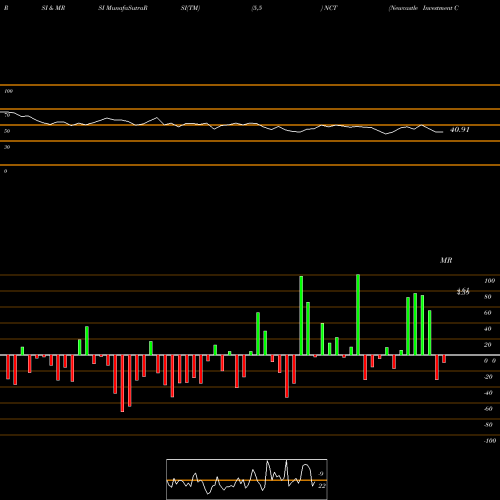The height and width of the screenshot is (500, 500).
Task: Click the "100" label on the MR axis
Action: (x=489, y=281)
